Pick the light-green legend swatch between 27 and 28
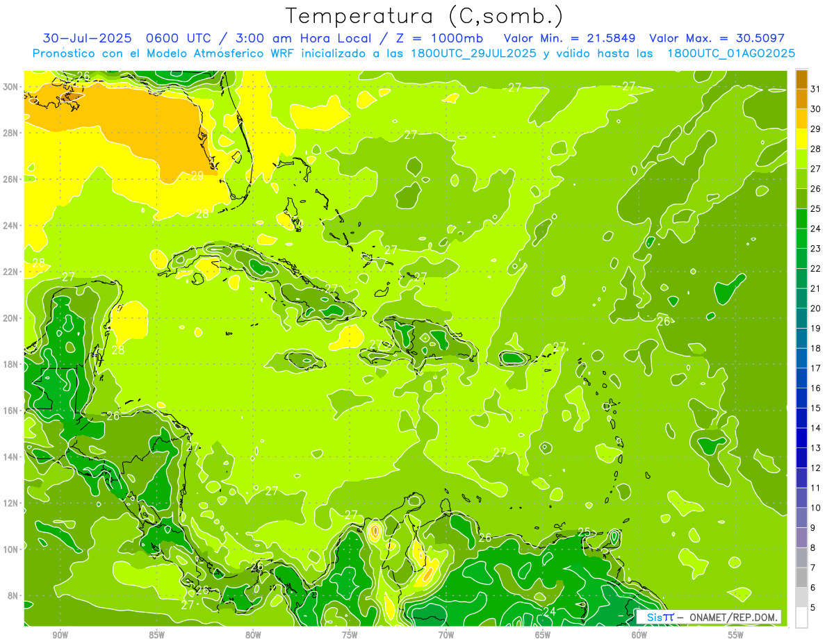Screen dimensions: 834x644 (x=801, y=158)
